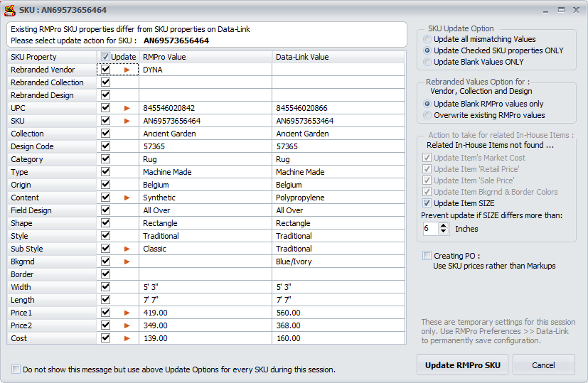The image size is (588, 383).
Task: Check Do not show this message option
Action: [x=16, y=369]
